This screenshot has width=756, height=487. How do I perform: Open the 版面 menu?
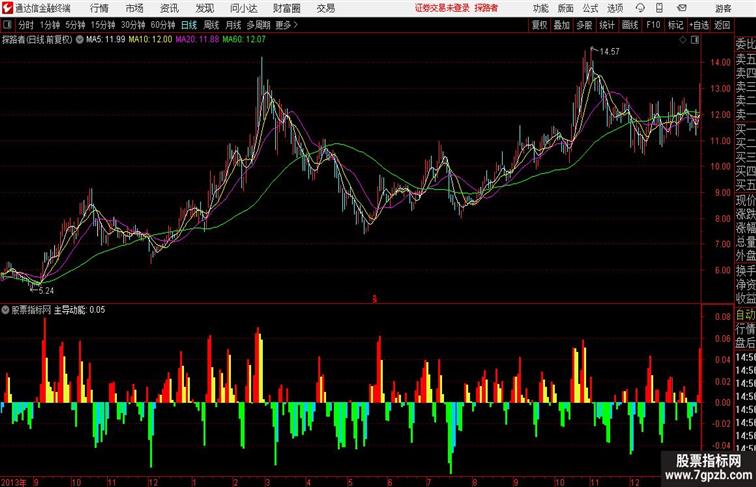click(566, 8)
